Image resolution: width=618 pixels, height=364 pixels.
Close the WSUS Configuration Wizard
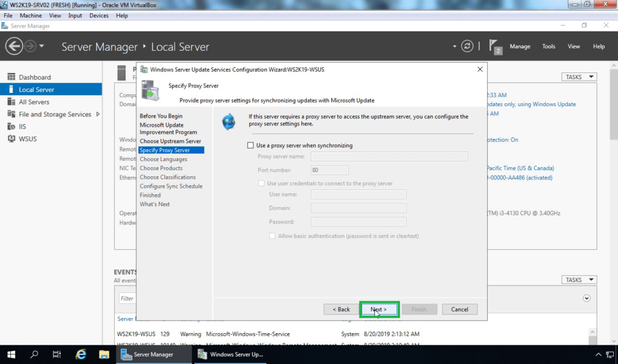click(480, 69)
